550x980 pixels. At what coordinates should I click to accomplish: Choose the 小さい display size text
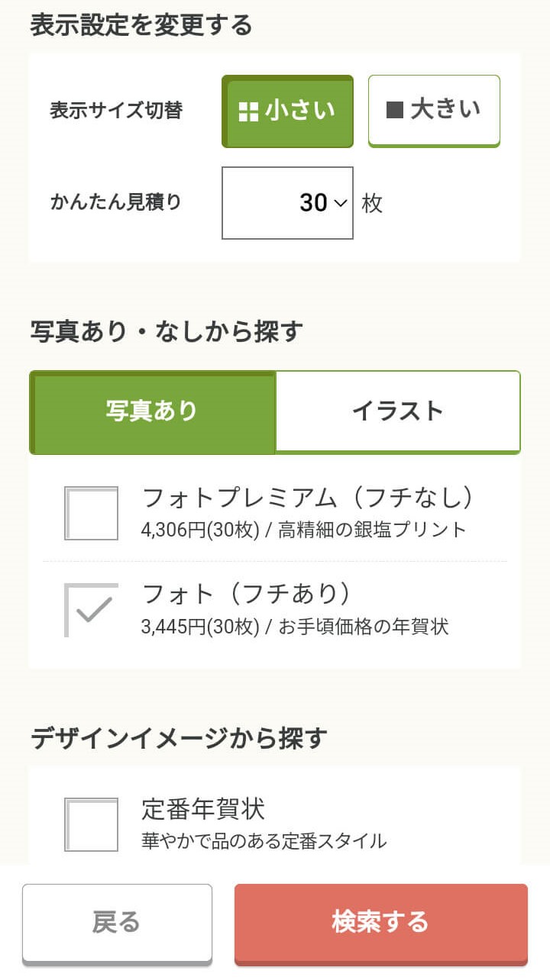(300, 111)
